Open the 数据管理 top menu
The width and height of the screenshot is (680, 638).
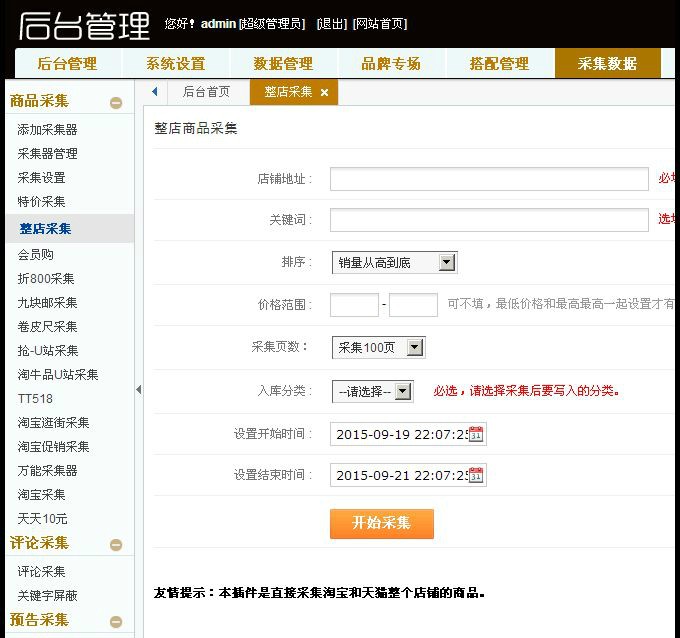pyautogui.click(x=283, y=64)
